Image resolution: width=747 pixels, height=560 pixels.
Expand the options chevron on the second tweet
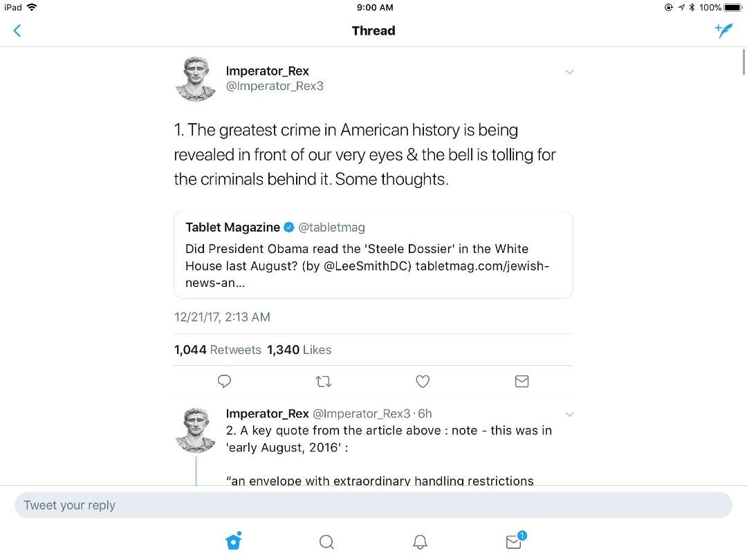[x=569, y=414]
